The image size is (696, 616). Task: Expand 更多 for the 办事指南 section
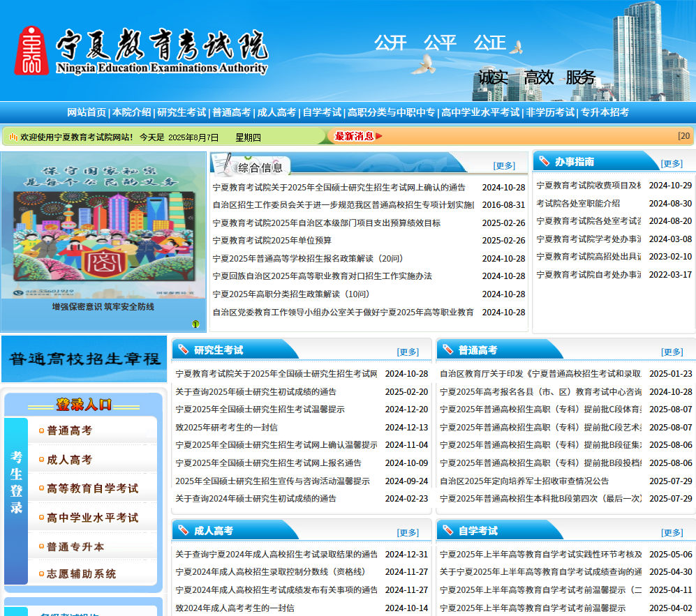(672, 164)
